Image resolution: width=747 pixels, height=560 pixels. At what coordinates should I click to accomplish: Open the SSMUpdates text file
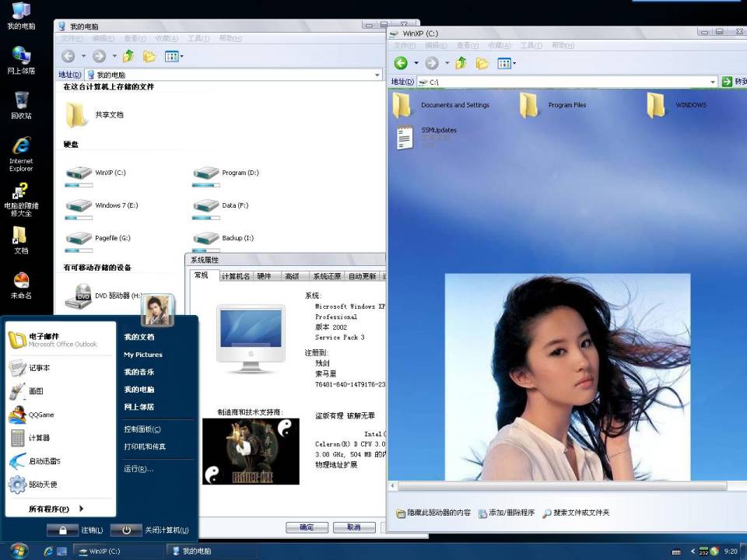426,138
